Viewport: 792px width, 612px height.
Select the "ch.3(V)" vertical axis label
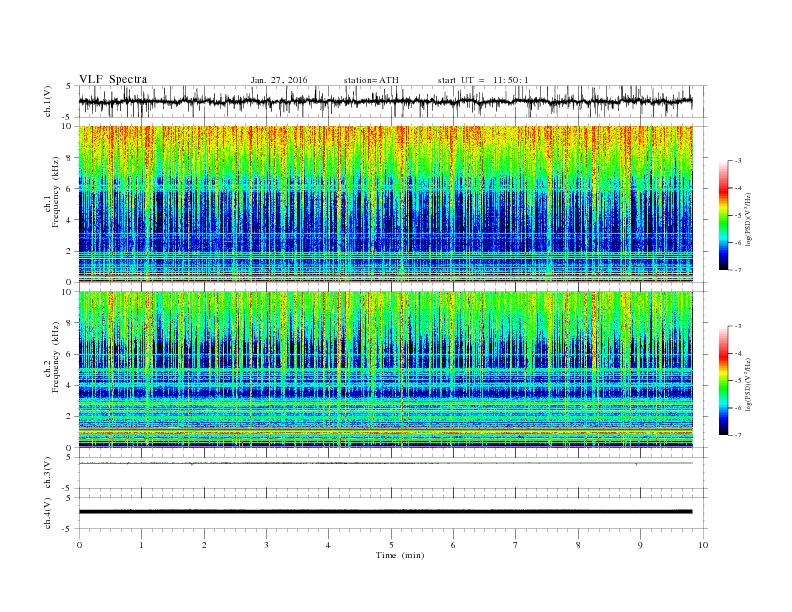point(47,473)
